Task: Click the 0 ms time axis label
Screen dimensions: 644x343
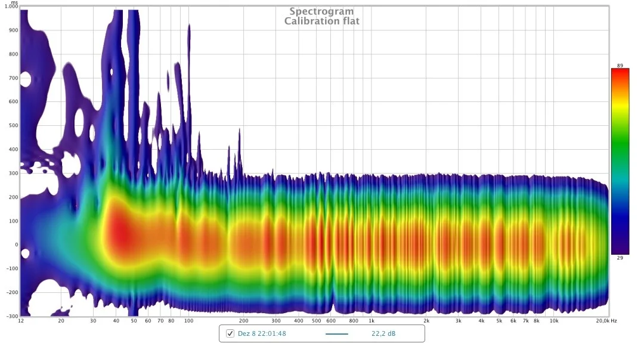Action: click(x=17, y=245)
